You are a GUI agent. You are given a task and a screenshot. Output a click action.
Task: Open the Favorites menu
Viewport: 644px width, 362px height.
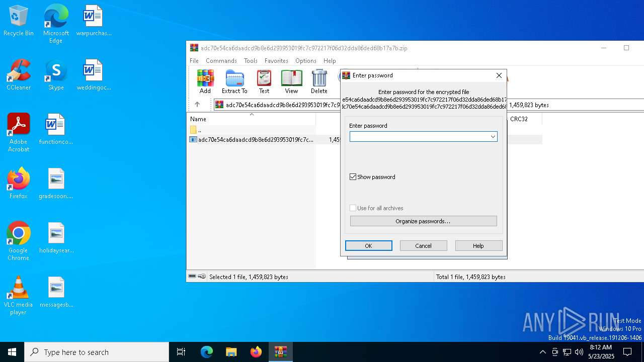(276, 60)
